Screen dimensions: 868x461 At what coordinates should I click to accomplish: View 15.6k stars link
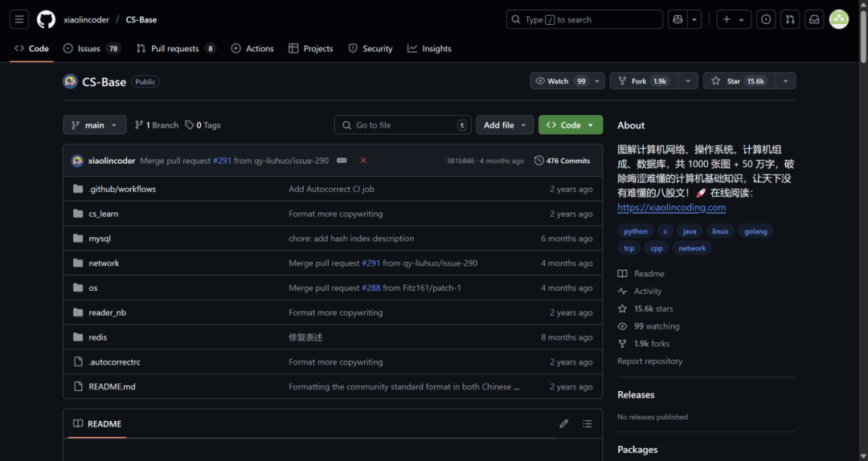(x=645, y=309)
